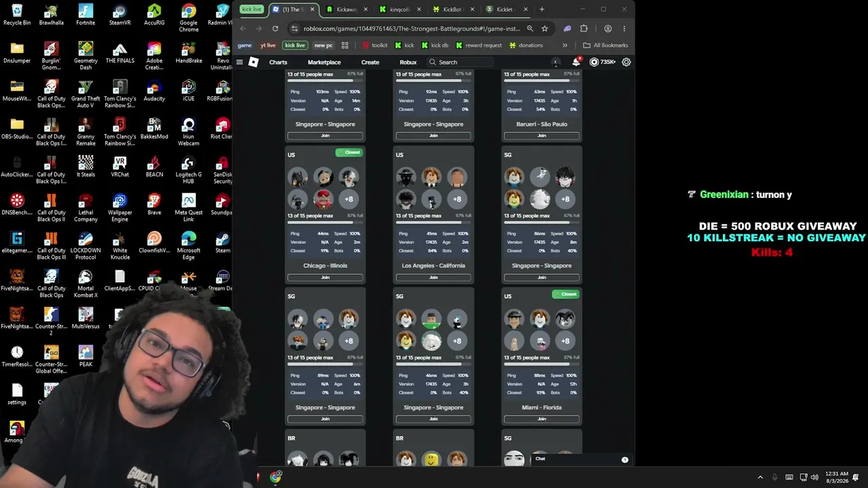Open the Marketplace menu item
The image size is (868, 488).
click(x=324, y=62)
